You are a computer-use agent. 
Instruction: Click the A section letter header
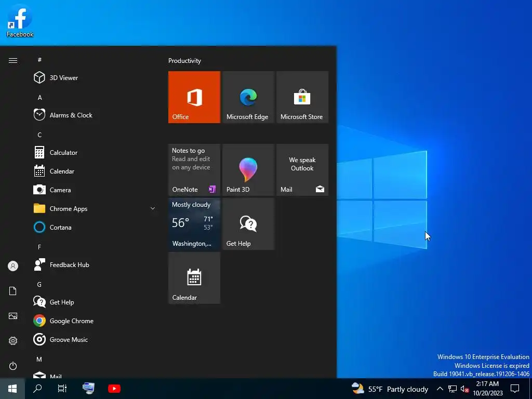pyautogui.click(x=39, y=97)
